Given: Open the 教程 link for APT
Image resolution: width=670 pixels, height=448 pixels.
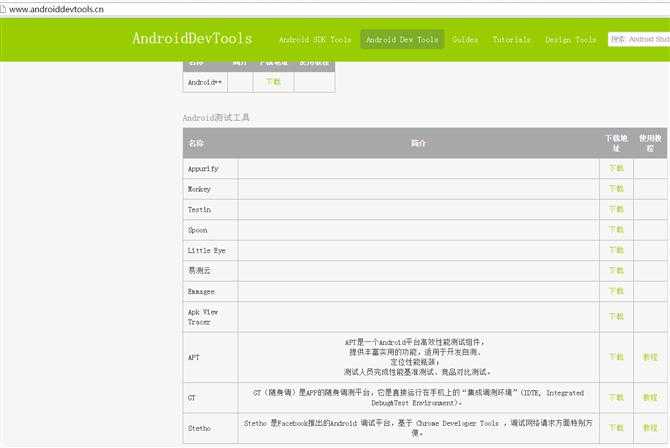Looking at the screenshot, I should coord(650,357).
